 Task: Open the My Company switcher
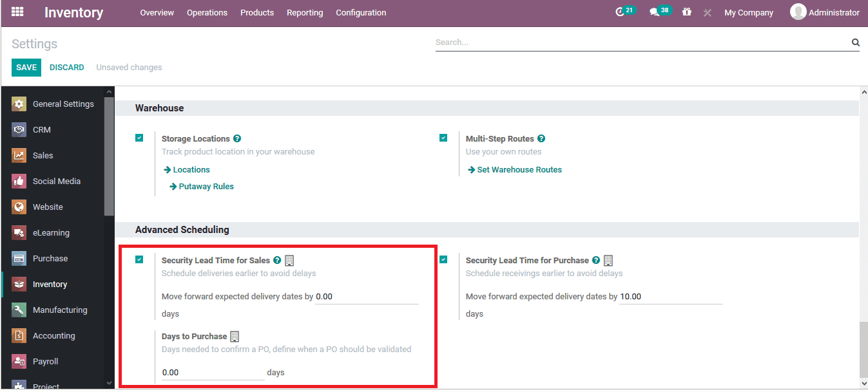point(749,12)
